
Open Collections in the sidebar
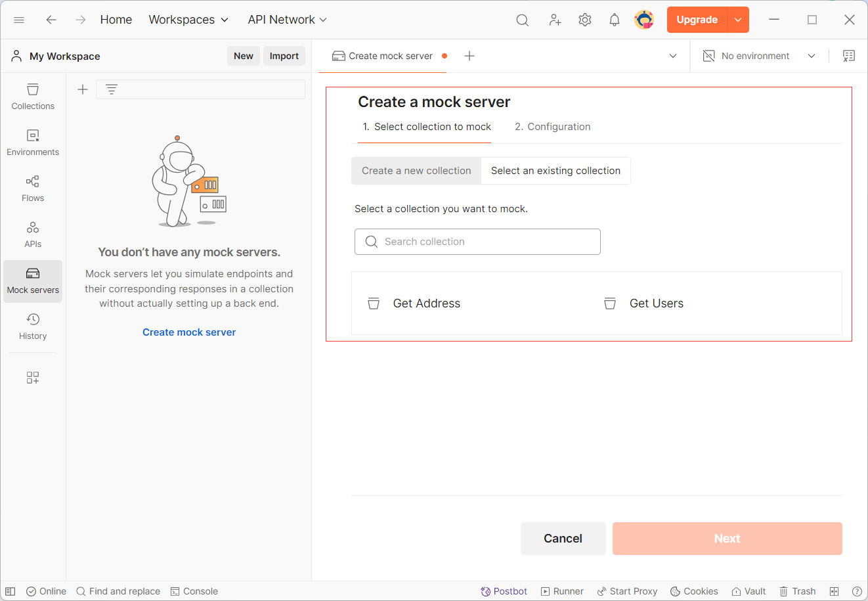[33, 97]
